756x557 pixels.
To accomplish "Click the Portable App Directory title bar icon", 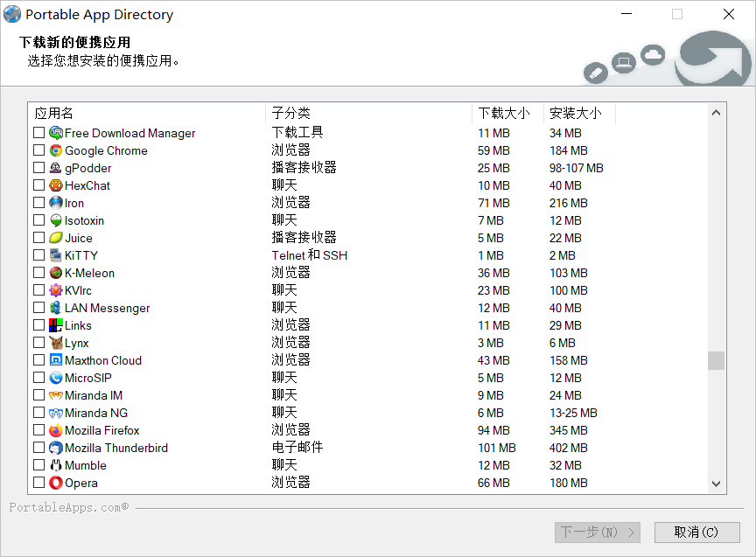I will (x=12, y=14).
